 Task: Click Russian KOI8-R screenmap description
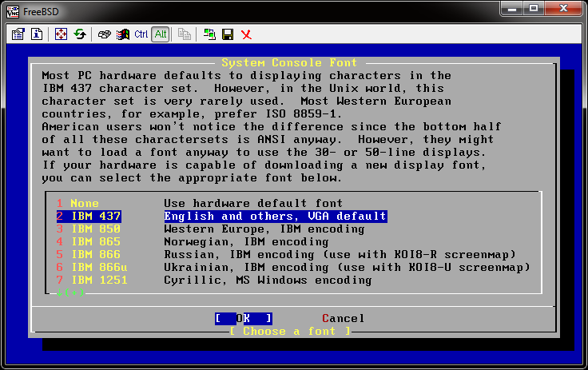coord(340,254)
